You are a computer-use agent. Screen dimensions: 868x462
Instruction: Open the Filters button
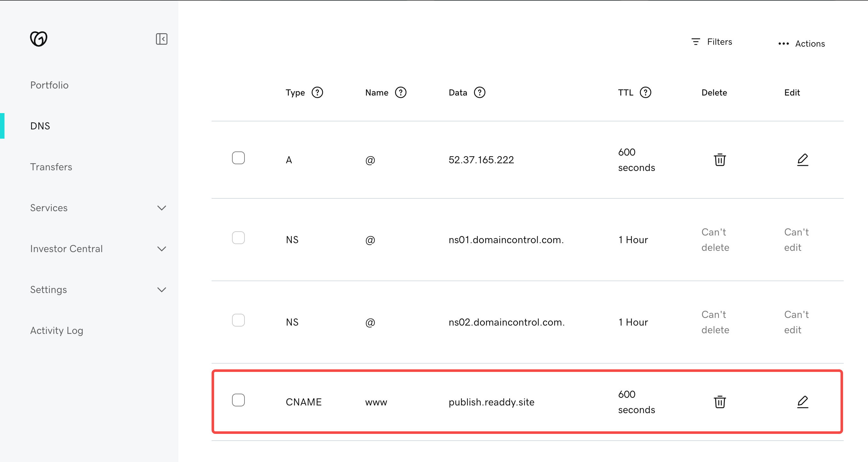coord(711,42)
